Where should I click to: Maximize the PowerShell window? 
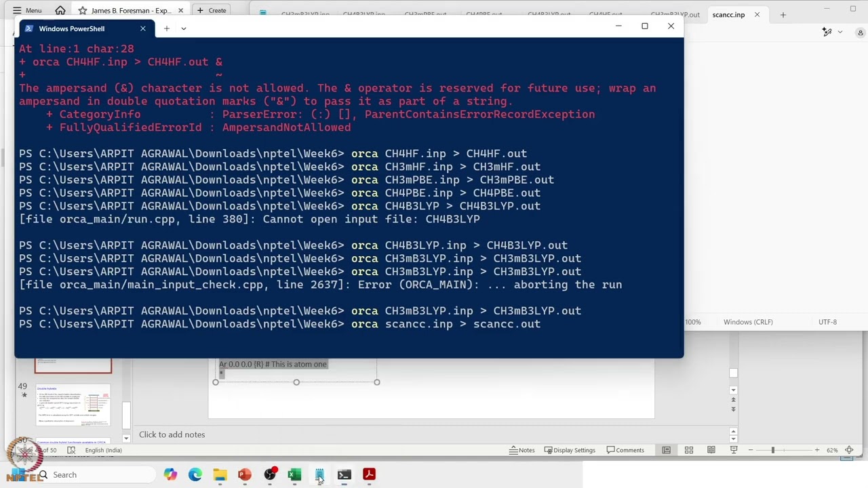[x=645, y=26]
